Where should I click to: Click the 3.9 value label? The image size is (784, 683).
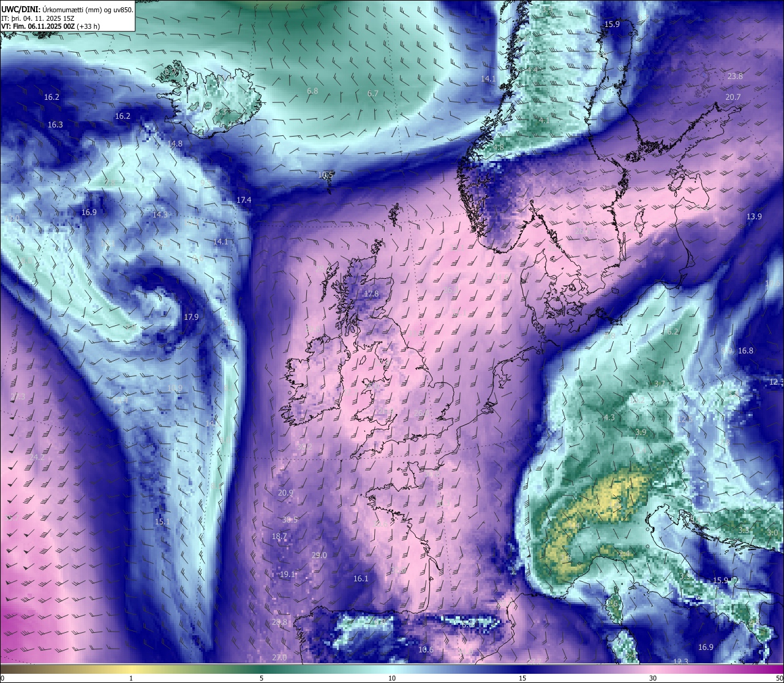pos(641,432)
